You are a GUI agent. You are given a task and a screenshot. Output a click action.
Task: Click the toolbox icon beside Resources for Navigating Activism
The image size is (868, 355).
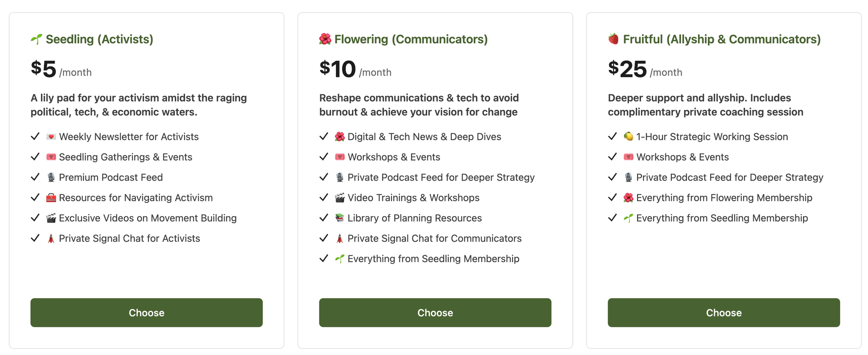[51, 198]
